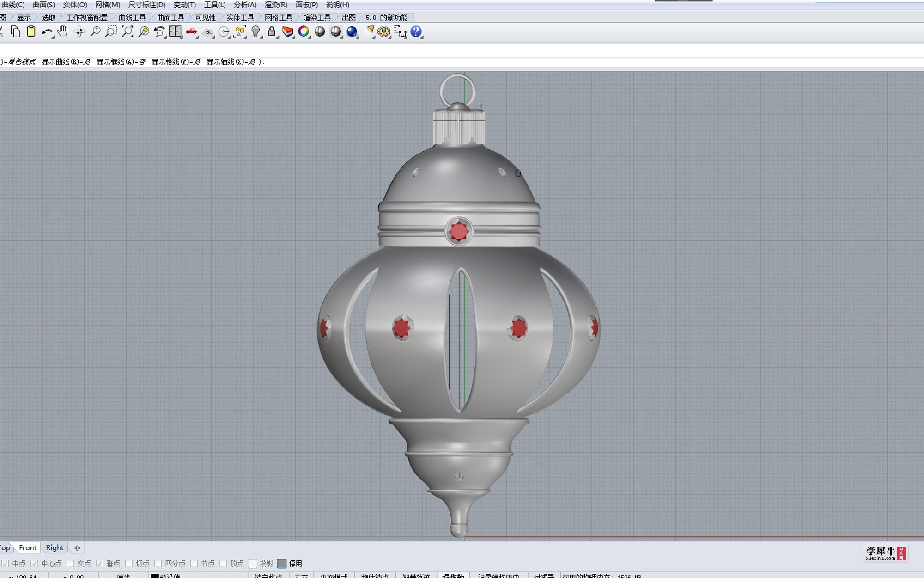This screenshot has width=924, height=578.
Task: Open Options with the gear icon
Action: [x=384, y=31]
